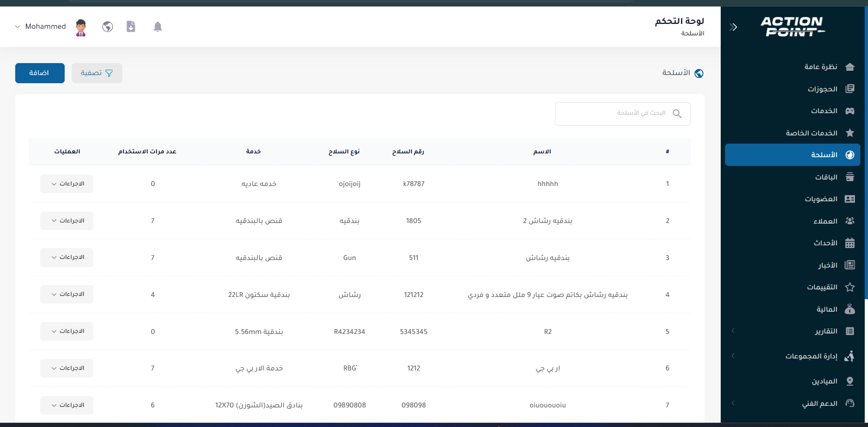This screenshot has height=427, width=868.
Task: Click the خدمة column header
Action: (x=253, y=152)
